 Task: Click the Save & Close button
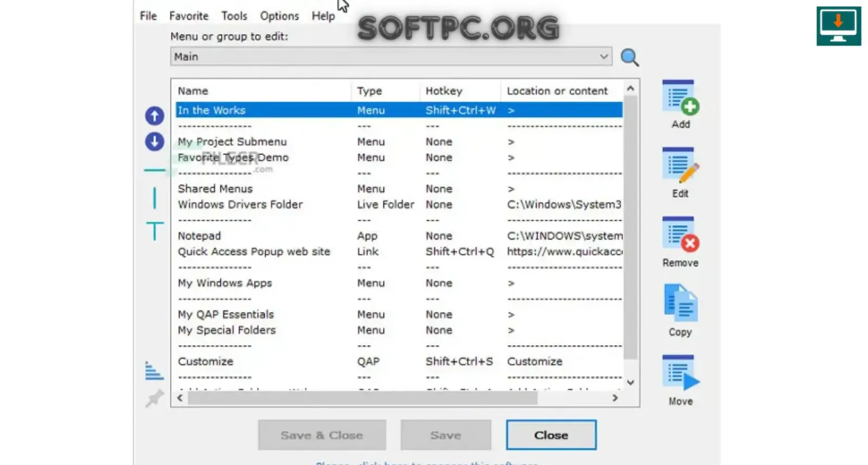(322, 435)
